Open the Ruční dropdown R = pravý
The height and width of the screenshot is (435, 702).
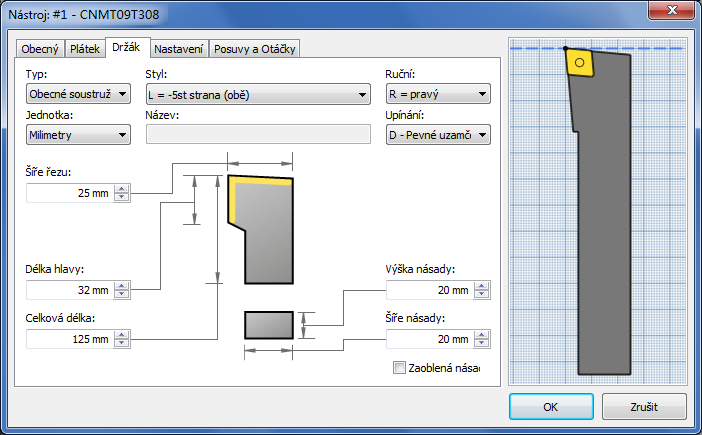point(438,94)
